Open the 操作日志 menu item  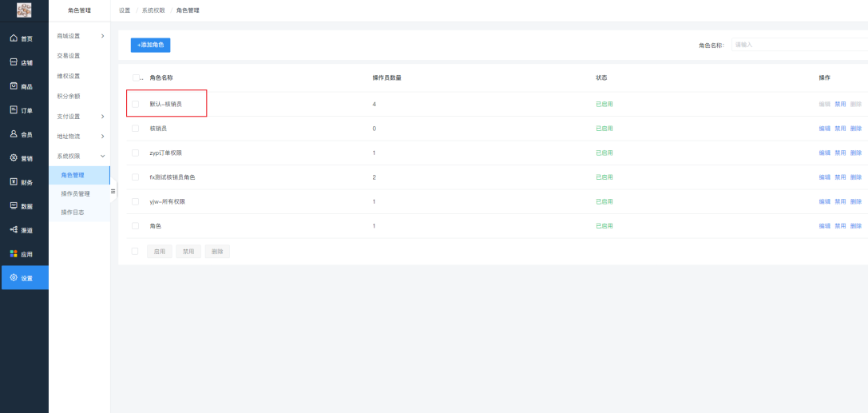(73, 212)
